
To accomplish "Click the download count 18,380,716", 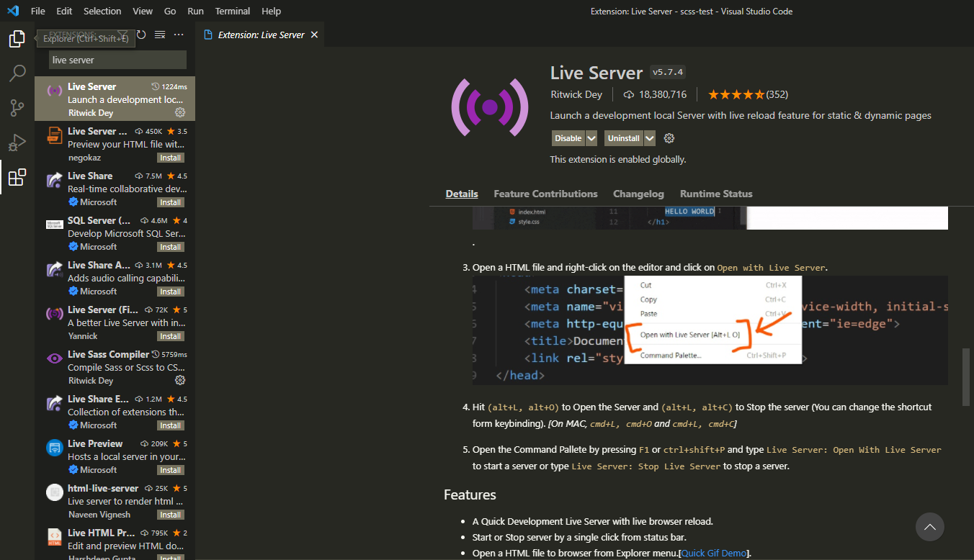I will click(x=655, y=94).
